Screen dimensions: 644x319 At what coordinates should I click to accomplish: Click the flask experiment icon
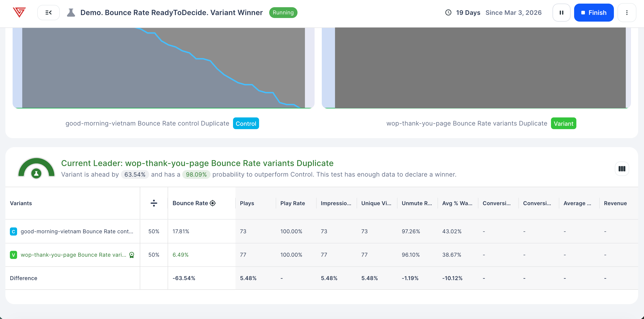[71, 13]
